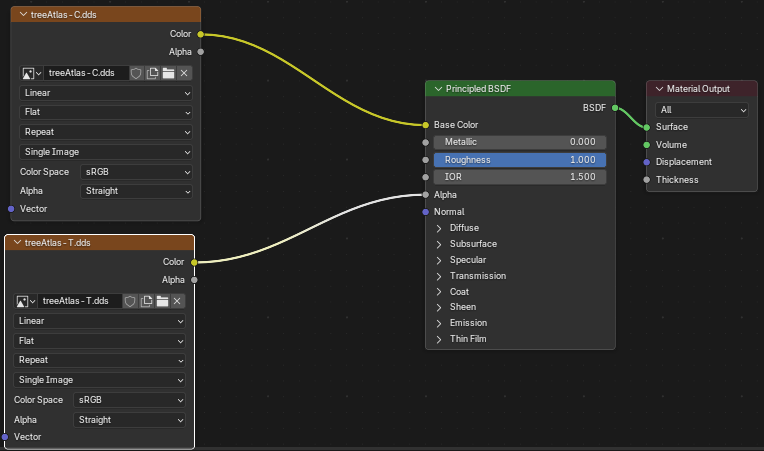Viewport: 764px width, 451px height.
Task: Click Thickness input socket on Material Output
Action: [647, 180]
